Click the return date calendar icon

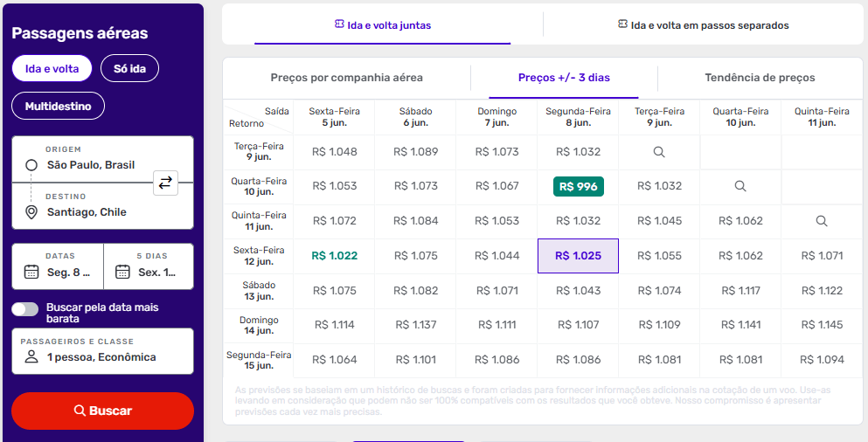pos(122,272)
